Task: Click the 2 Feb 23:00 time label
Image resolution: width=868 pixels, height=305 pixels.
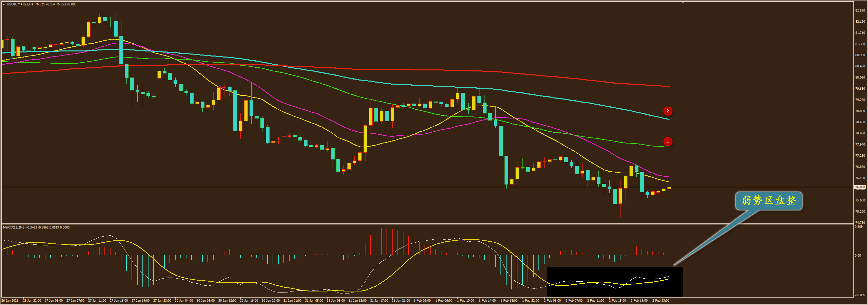Action: tap(660, 301)
